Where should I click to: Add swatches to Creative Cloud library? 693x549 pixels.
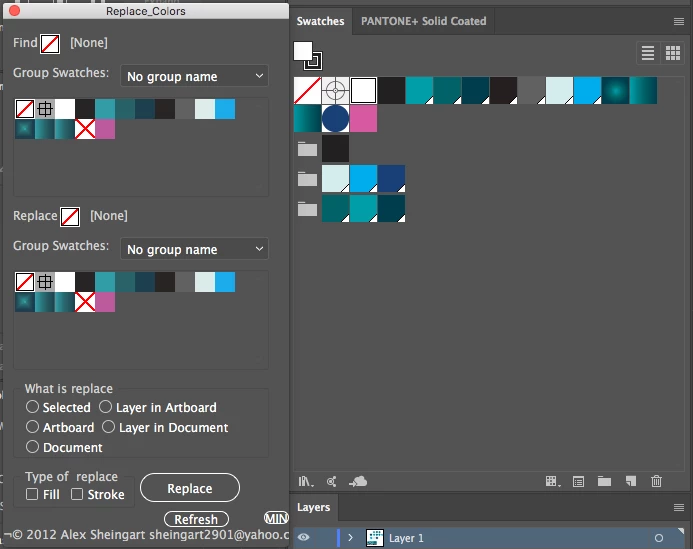click(358, 481)
